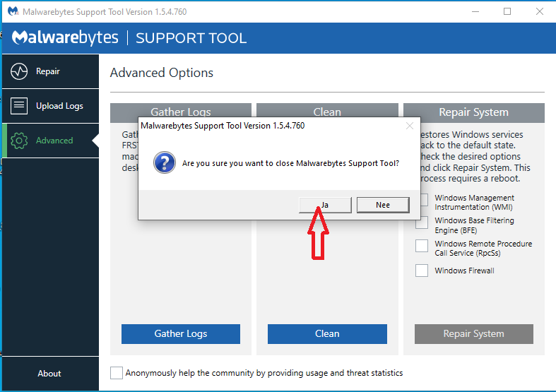Image resolution: width=556 pixels, height=392 pixels.
Task: Click 'Windows Remote Procedure Call Service (RpcSs)' label
Action: coord(483,249)
